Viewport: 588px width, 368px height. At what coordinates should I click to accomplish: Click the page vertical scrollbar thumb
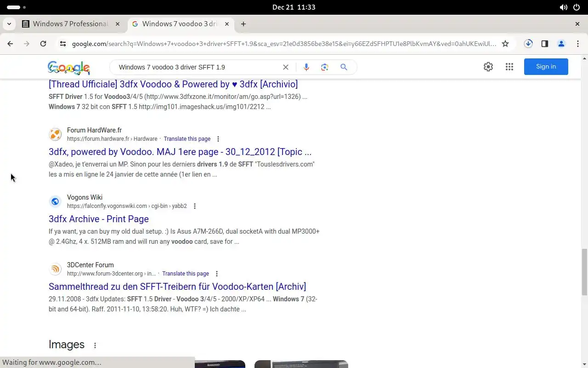584,272
